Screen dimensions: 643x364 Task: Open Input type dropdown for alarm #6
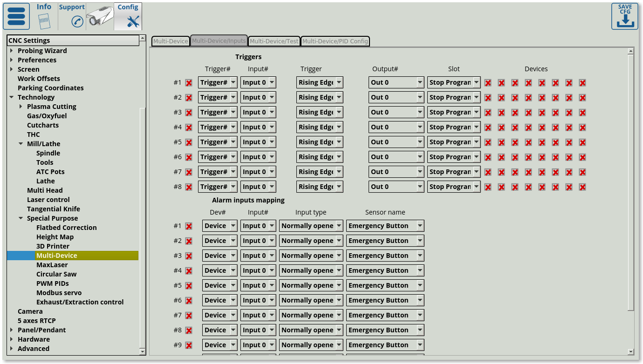point(311,300)
